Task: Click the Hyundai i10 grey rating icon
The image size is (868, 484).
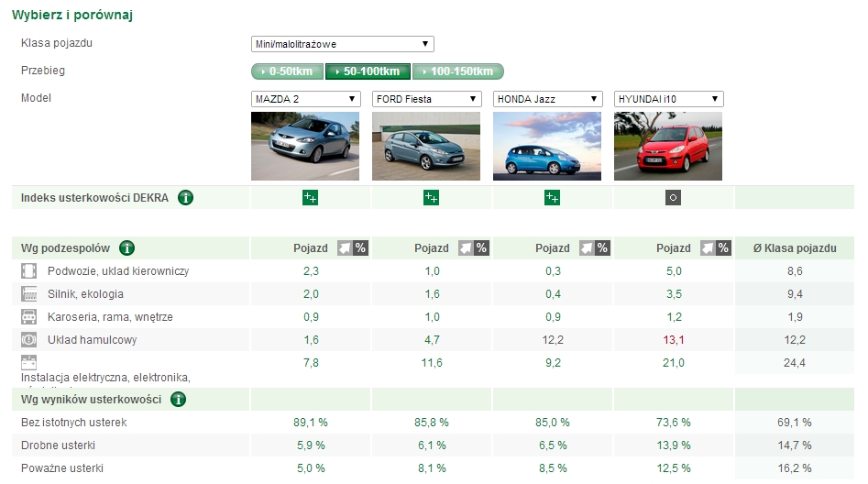Action: tap(673, 197)
